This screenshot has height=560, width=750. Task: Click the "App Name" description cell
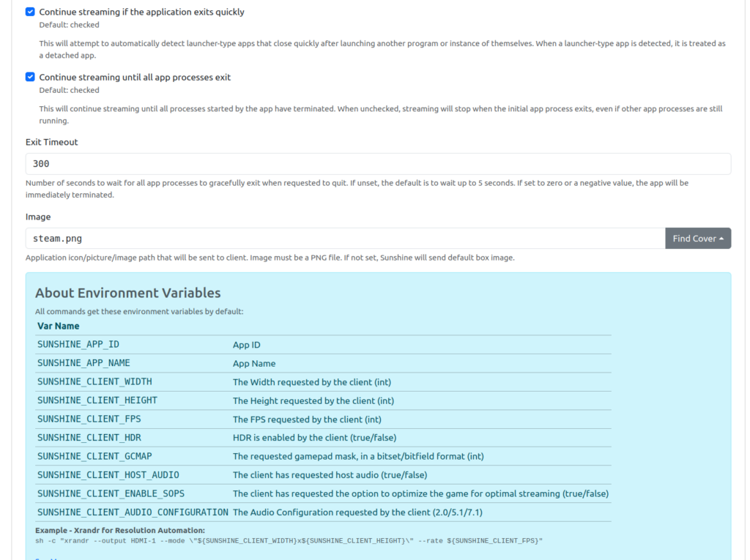(x=254, y=363)
